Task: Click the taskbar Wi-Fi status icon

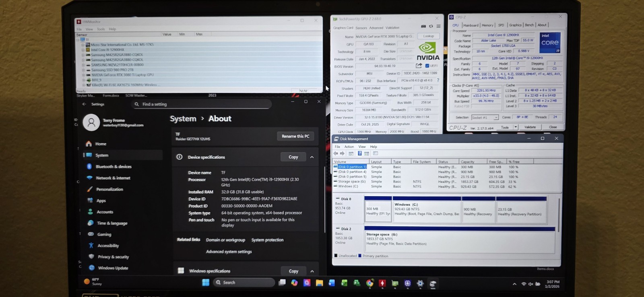Action: [524, 284]
